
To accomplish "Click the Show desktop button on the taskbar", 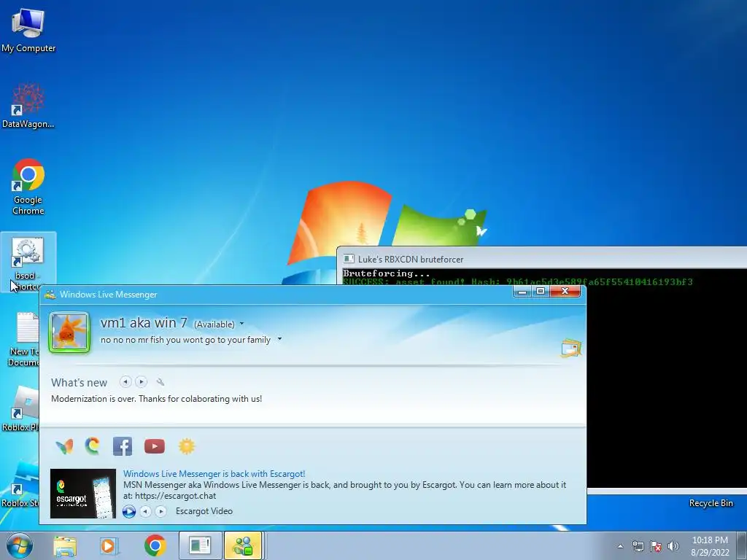I will [x=742, y=545].
